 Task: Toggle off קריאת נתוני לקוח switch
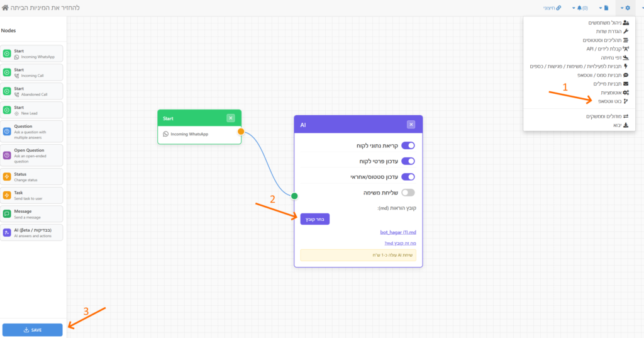[408, 145]
